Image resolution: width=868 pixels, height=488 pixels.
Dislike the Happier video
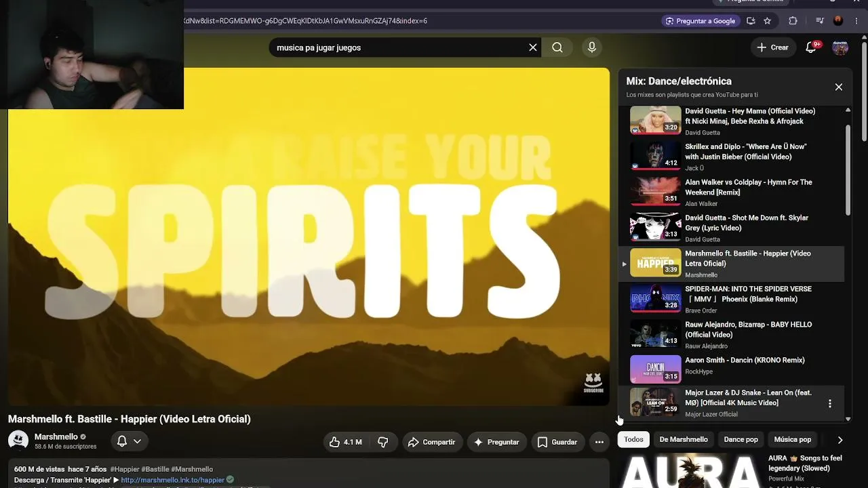pos(383,442)
